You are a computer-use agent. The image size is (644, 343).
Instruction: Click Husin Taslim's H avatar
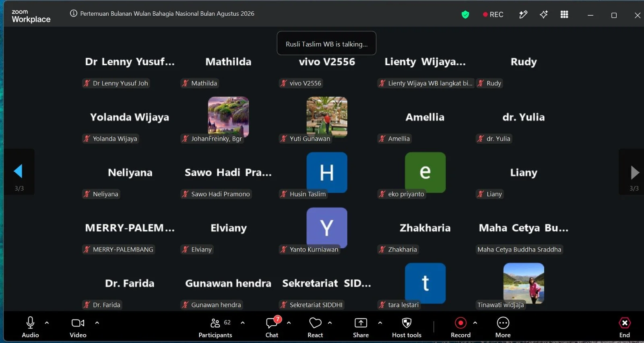pyautogui.click(x=327, y=172)
